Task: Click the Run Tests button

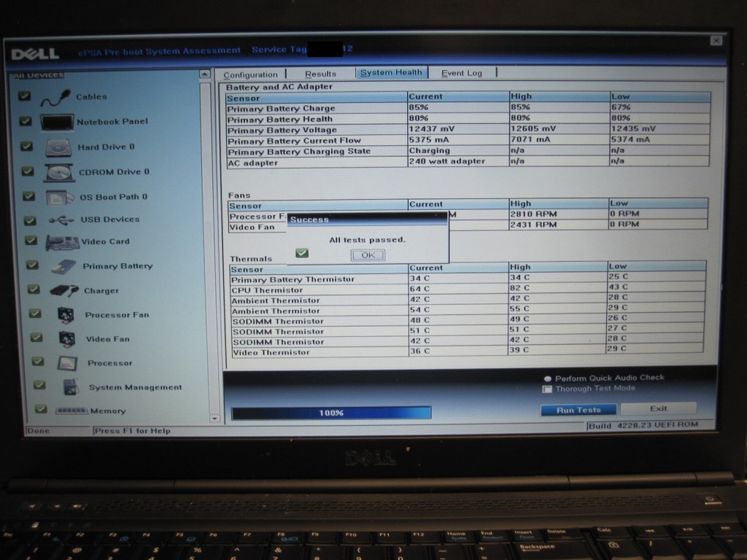Action: point(578,410)
